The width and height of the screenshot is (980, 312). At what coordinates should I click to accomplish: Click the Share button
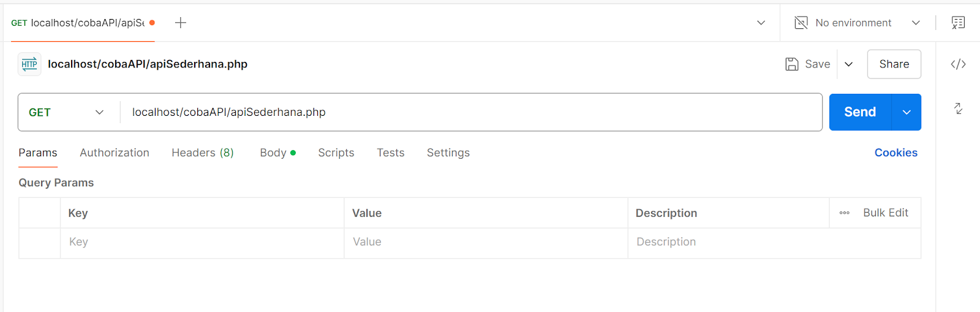coord(894,64)
